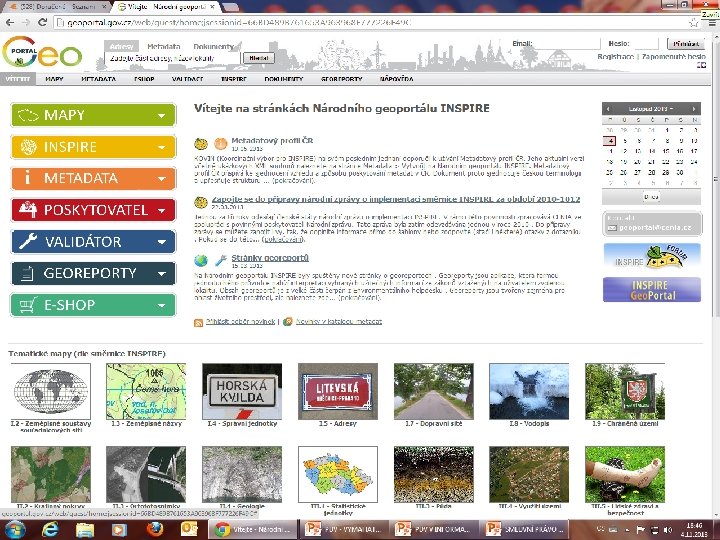Image resolution: width=720 pixels, height=540 pixels.
Task: Select the Dokumenty search tab
Action: point(214,46)
